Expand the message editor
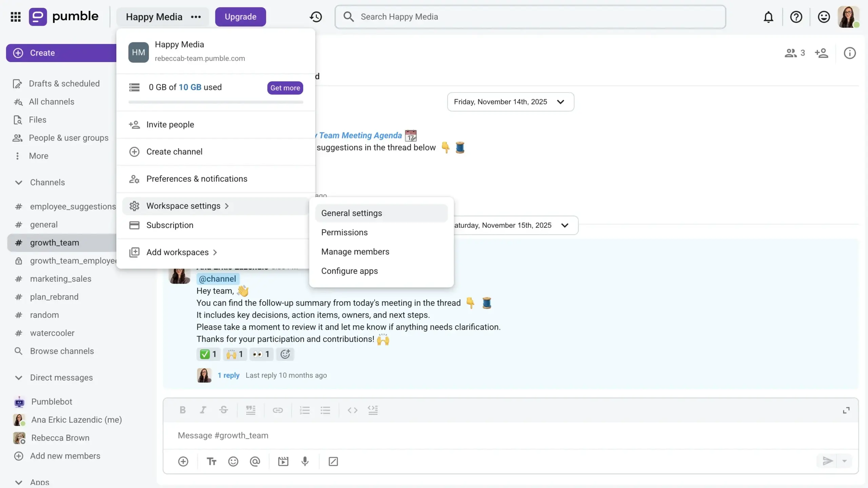 click(846, 410)
